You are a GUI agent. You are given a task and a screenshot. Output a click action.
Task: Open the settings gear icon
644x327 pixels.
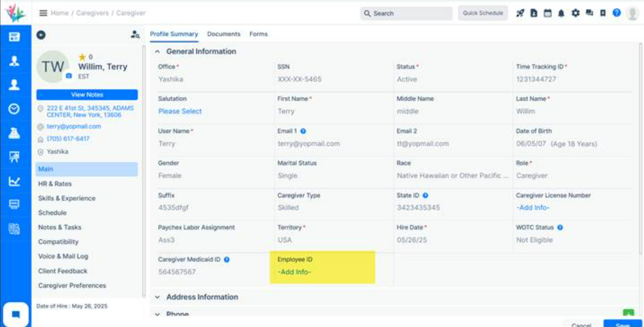[575, 13]
